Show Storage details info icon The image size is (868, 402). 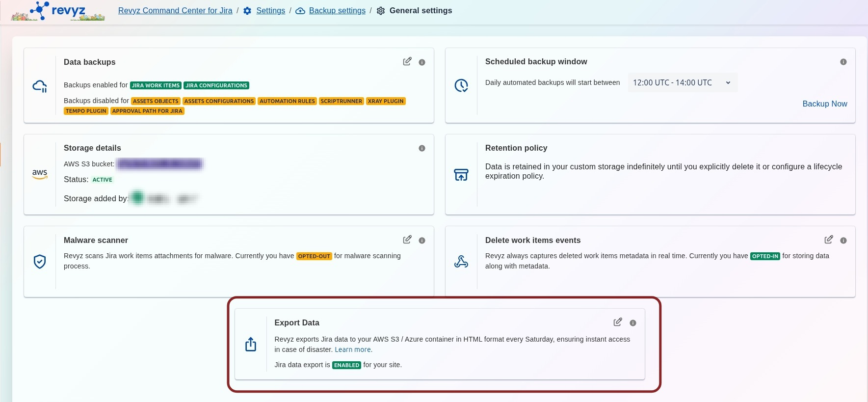pyautogui.click(x=422, y=148)
